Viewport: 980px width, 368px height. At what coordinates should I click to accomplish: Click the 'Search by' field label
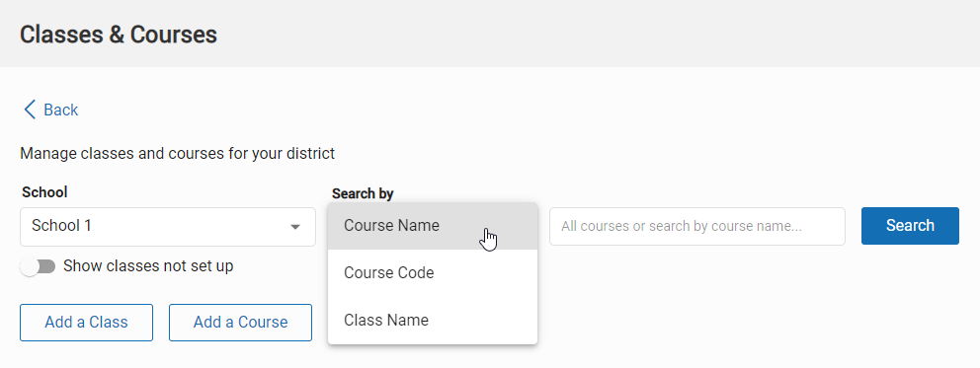click(x=363, y=193)
